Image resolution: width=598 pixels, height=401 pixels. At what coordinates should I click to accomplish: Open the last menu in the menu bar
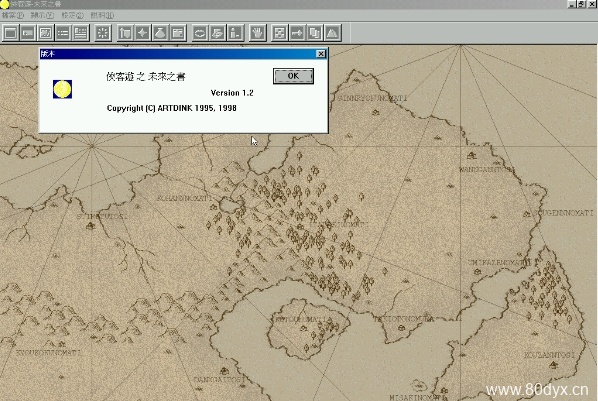[102, 15]
